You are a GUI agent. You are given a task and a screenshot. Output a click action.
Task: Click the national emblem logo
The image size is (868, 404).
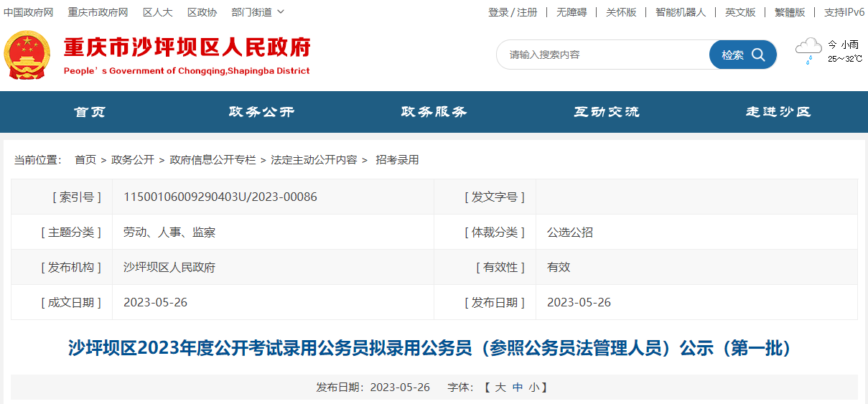(27, 55)
